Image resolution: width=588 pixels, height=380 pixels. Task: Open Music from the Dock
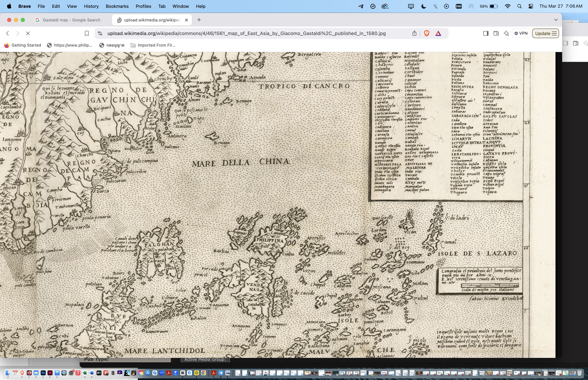pos(78,373)
